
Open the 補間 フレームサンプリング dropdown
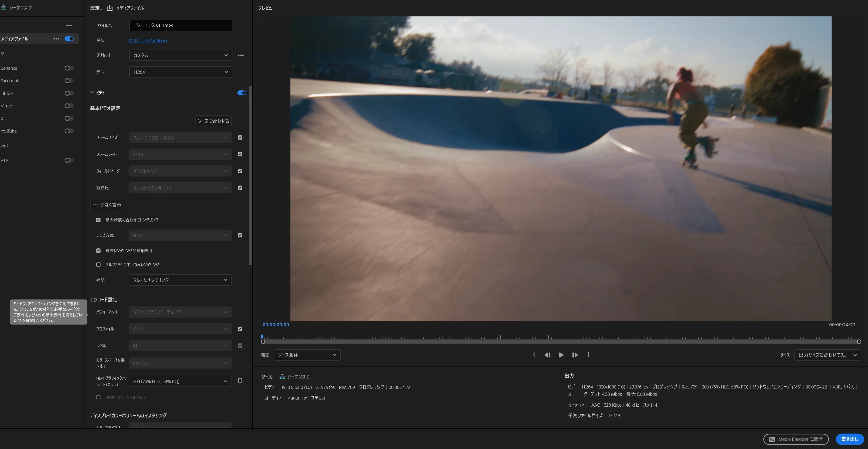pyautogui.click(x=180, y=280)
